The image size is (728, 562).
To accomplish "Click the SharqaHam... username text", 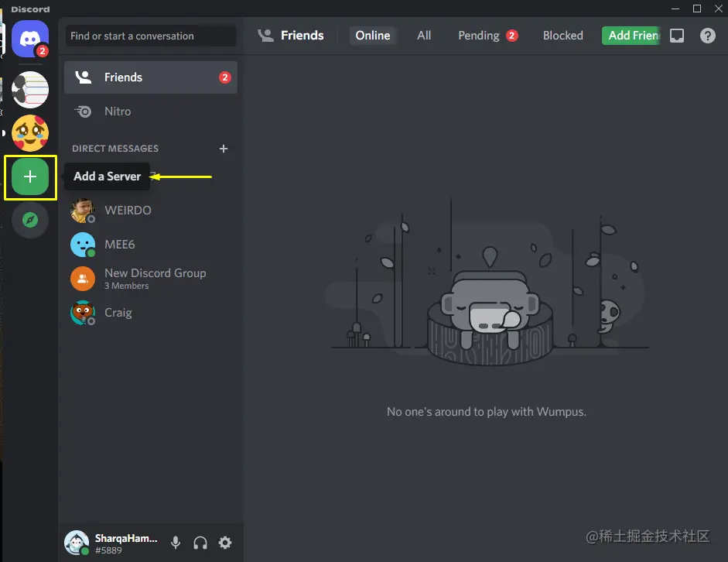I will [x=126, y=538].
